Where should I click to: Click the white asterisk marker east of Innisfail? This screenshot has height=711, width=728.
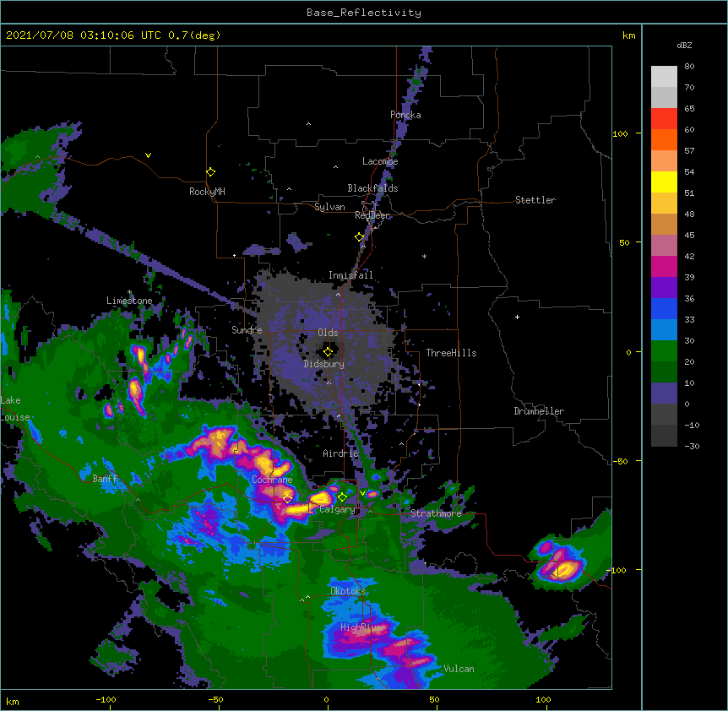[x=424, y=256]
